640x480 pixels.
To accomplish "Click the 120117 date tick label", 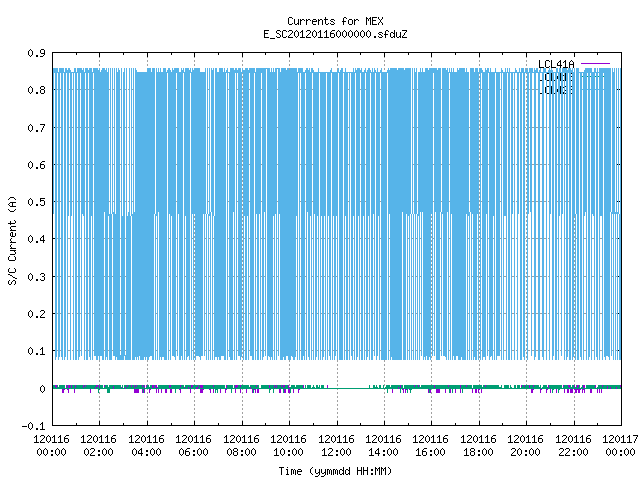I will pos(620,439).
